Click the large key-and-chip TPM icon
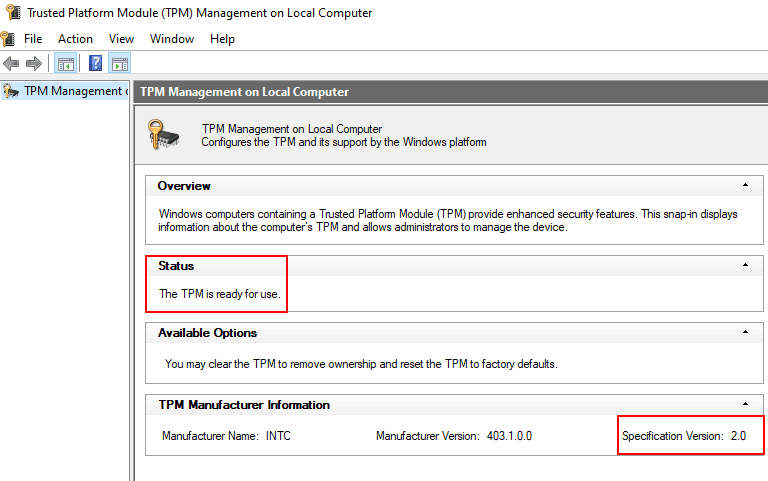The image size is (768, 481). click(163, 134)
